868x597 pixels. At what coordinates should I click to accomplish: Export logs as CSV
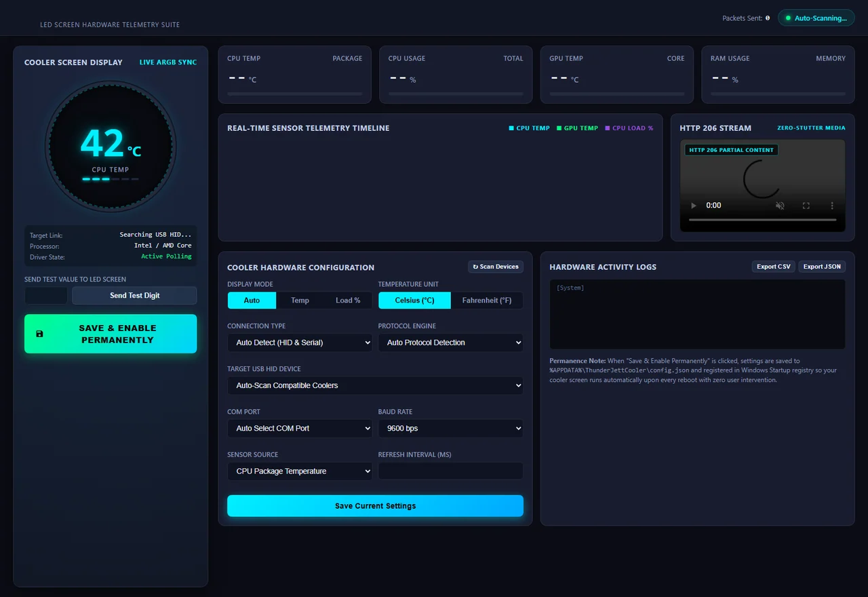click(774, 267)
